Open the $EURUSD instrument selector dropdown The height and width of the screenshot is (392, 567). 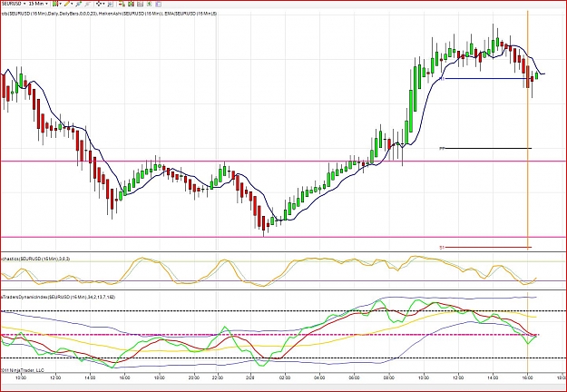coord(14,4)
